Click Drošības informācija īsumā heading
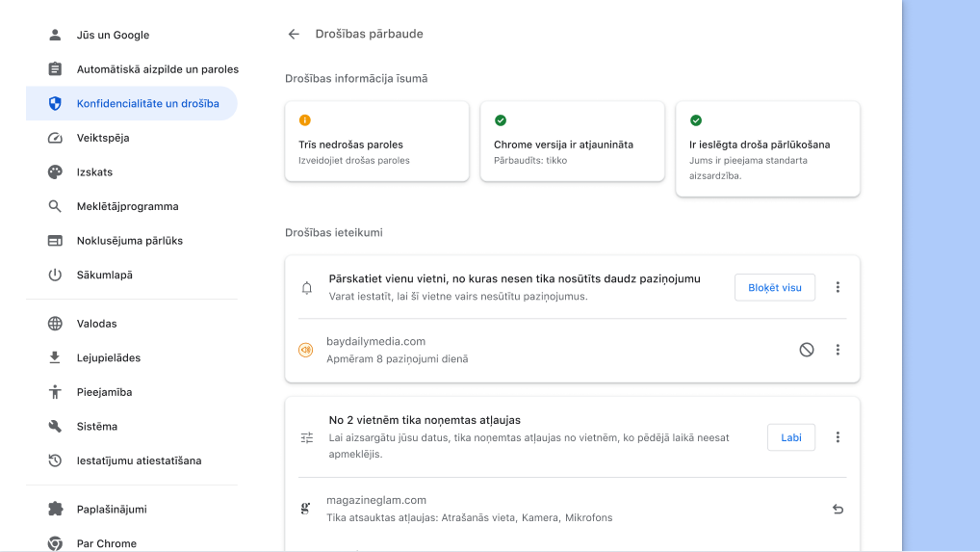 point(356,79)
